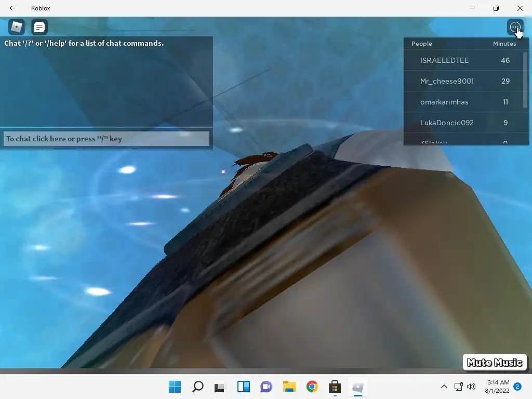Minimize the Roblox window
The image size is (532, 399).
[472, 8]
